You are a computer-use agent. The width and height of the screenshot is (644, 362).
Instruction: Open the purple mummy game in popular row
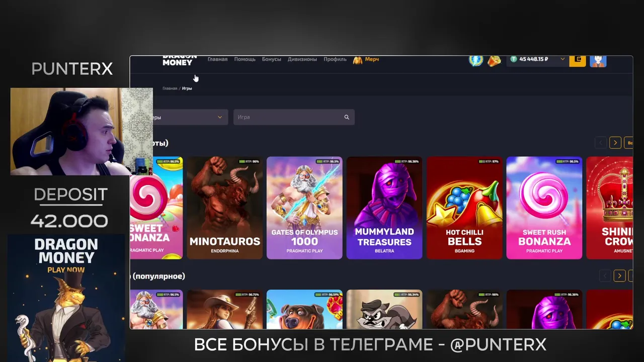544,309
